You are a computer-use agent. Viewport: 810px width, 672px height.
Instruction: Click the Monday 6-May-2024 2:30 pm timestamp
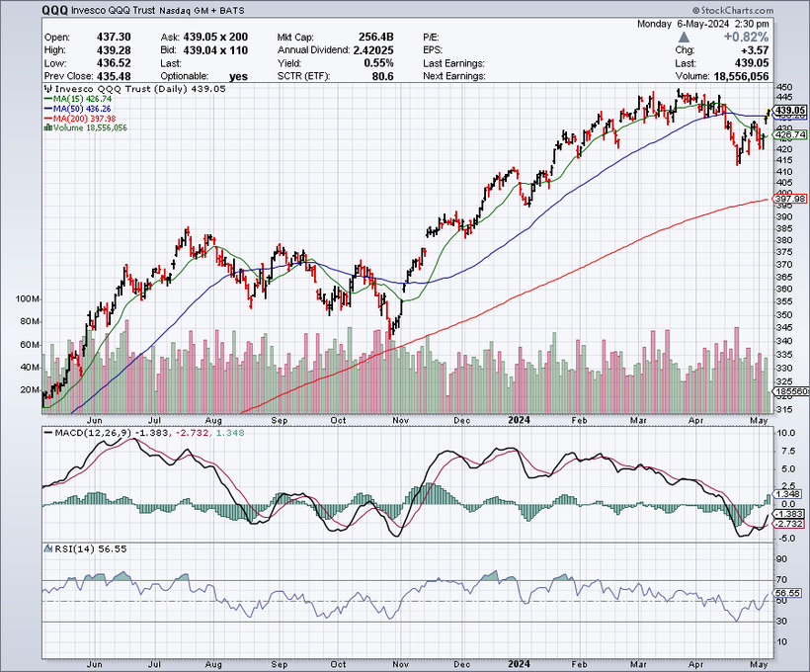[702, 24]
